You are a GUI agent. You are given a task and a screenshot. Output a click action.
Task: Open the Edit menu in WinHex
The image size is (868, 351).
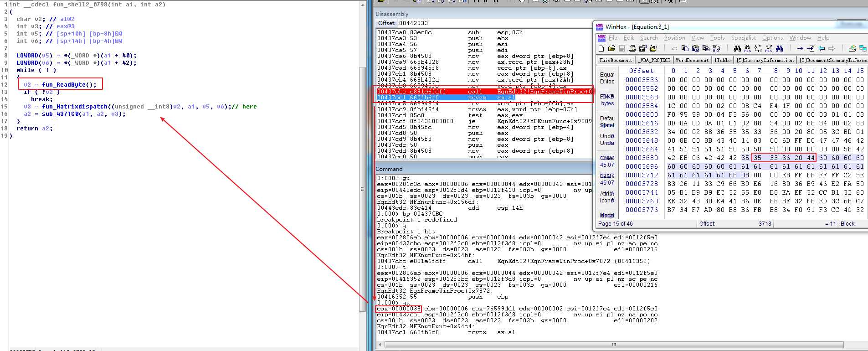coord(629,38)
